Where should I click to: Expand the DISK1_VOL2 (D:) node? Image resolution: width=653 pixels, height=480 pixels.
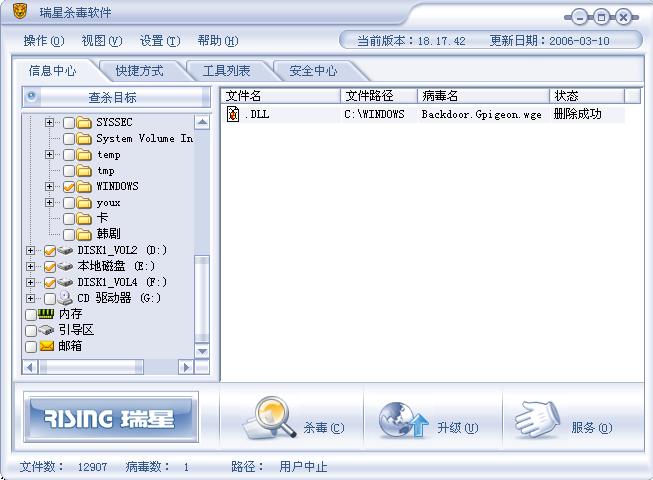[30, 250]
